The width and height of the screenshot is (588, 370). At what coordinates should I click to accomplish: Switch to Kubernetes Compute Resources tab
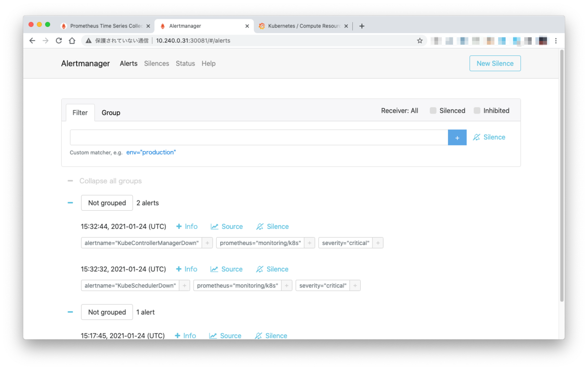pos(303,26)
